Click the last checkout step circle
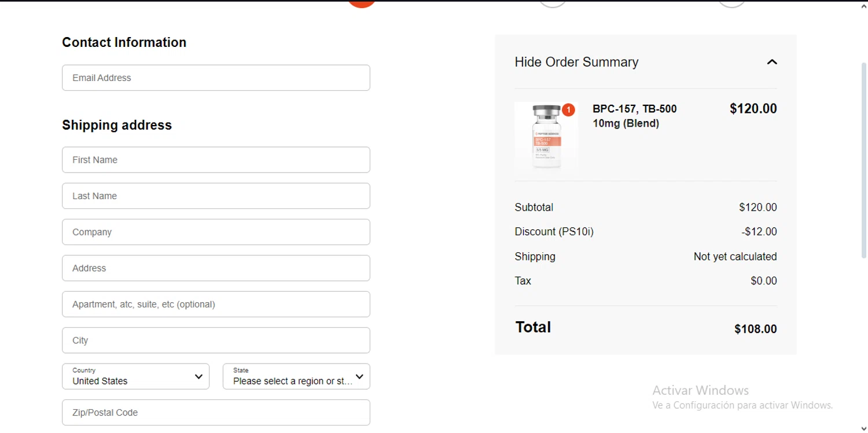The image size is (868, 433). pyautogui.click(x=732, y=2)
